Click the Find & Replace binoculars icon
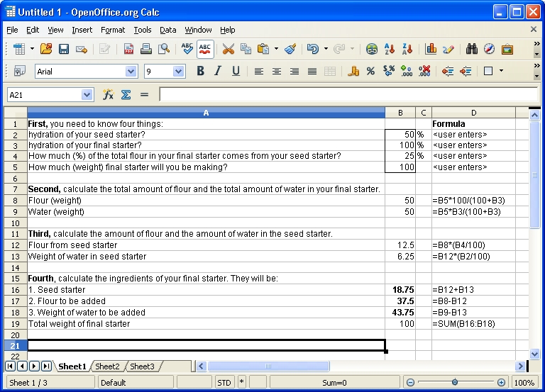Viewport: 545px width, 392px height. (x=471, y=49)
